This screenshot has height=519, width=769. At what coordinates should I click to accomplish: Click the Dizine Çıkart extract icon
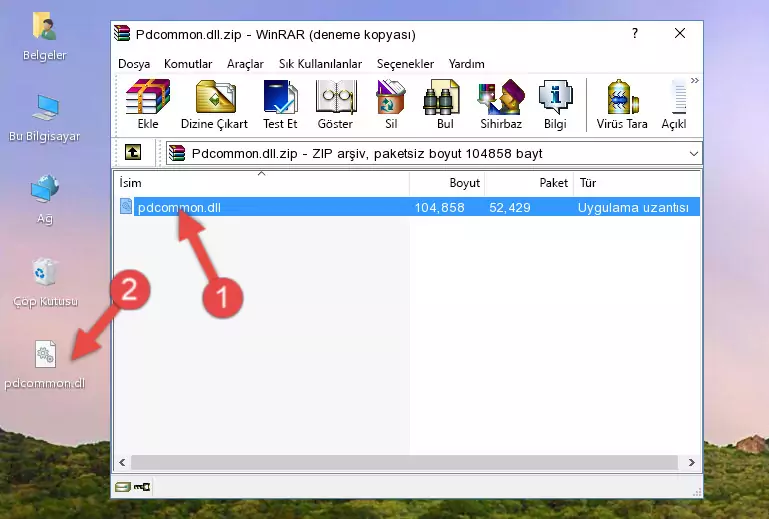[x=214, y=104]
